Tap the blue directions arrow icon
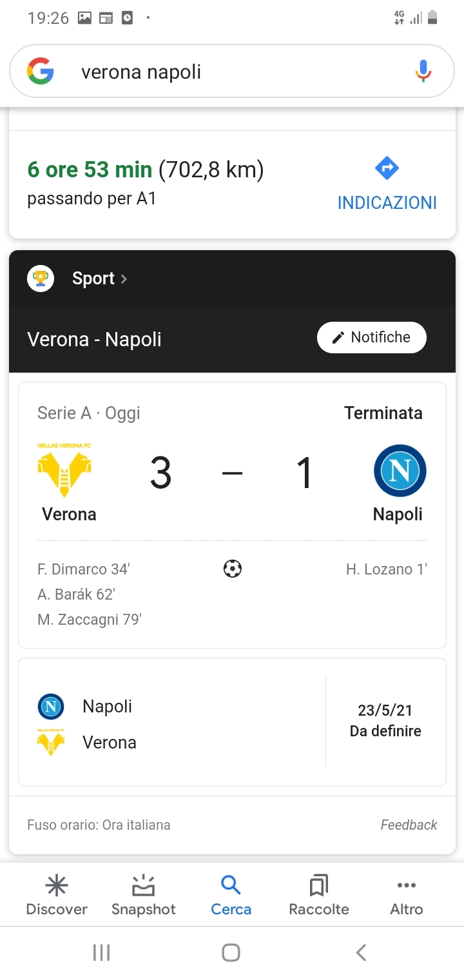 tap(387, 169)
